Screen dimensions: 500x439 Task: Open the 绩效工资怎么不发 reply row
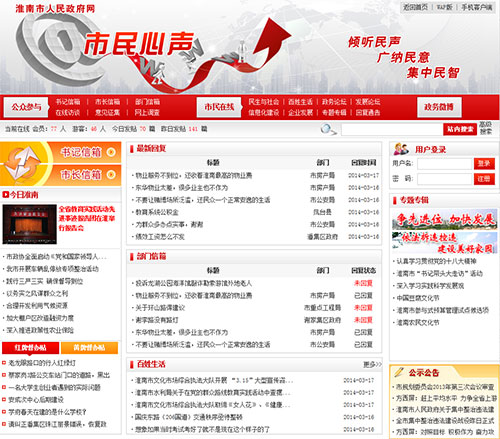(160, 237)
